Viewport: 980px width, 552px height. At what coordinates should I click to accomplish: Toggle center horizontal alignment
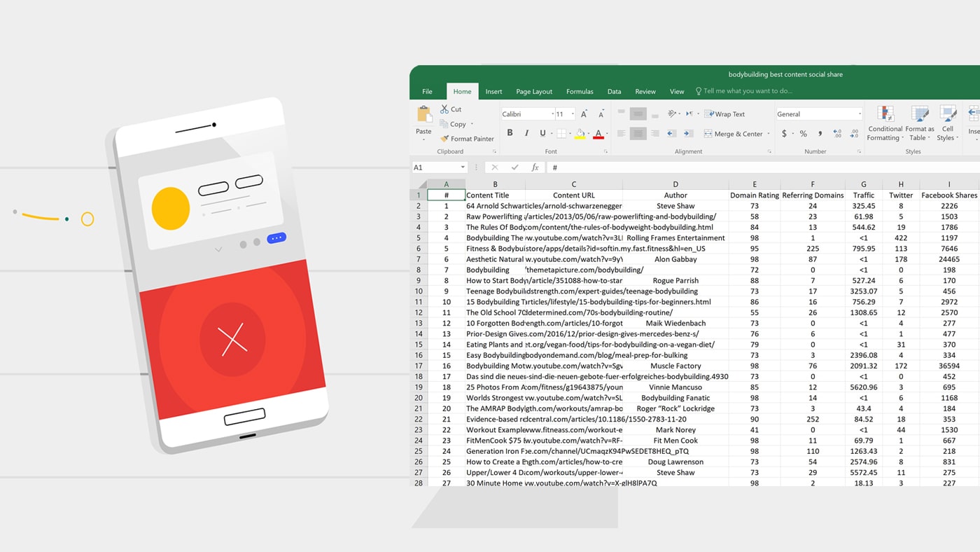tap(638, 133)
